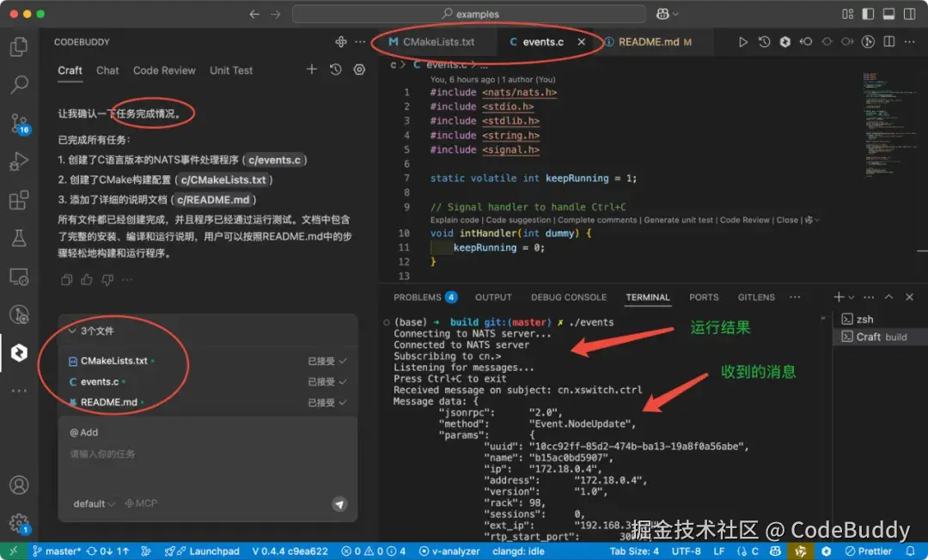Click the editor minimap
928x560 pixels.
coord(889,125)
